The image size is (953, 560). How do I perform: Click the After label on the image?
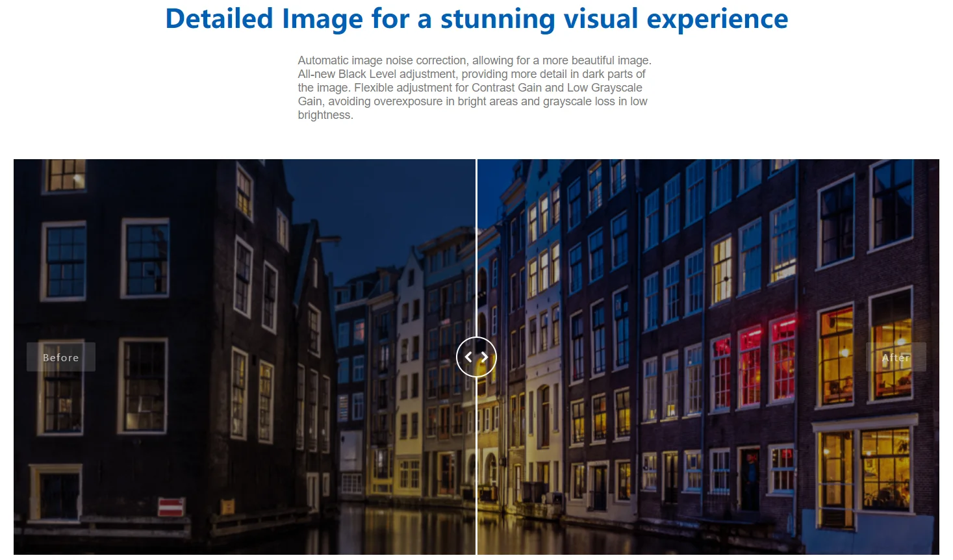[896, 357]
